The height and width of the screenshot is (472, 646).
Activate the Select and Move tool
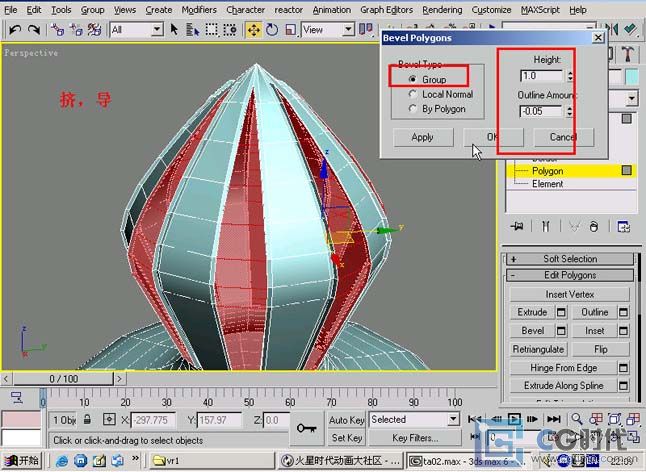click(254, 30)
